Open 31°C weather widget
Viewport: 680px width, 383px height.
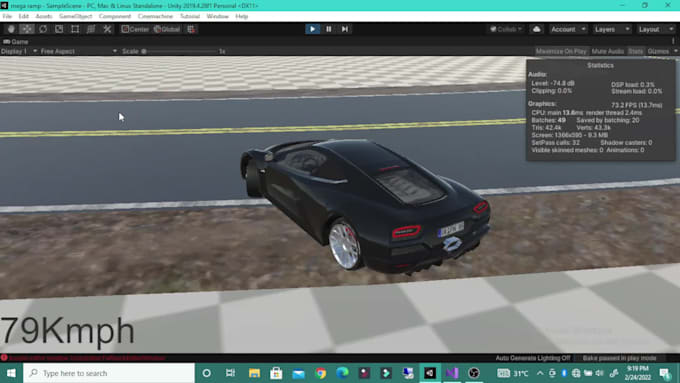point(513,373)
